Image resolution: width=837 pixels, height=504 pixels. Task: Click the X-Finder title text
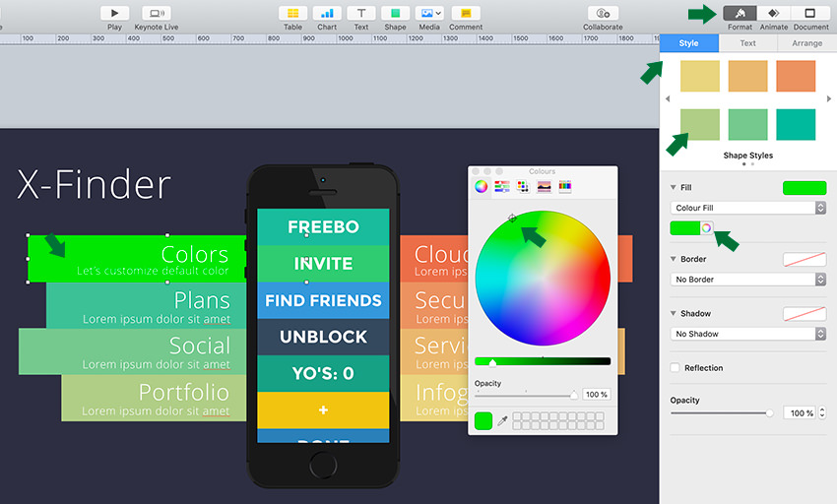click(94, 185)
